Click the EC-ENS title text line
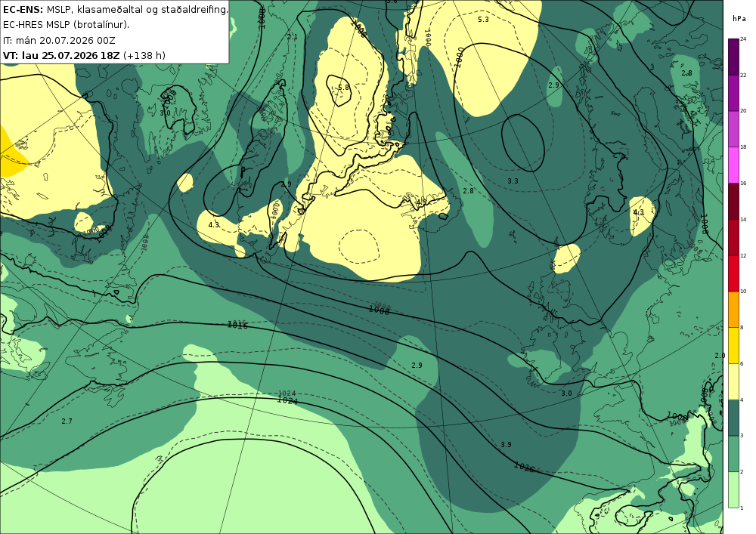This screenshot has width=756, height=534. click(x=115, y=10)
